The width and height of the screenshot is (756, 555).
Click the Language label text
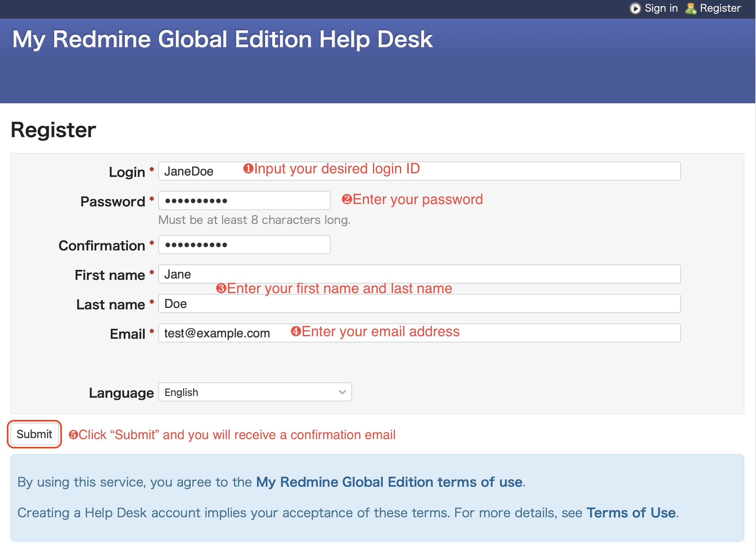point(121,393)
